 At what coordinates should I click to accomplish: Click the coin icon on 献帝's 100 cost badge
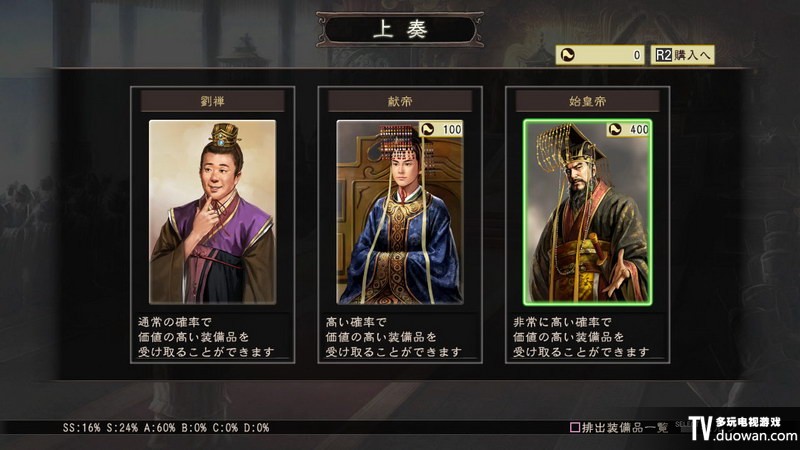point(428,129)
